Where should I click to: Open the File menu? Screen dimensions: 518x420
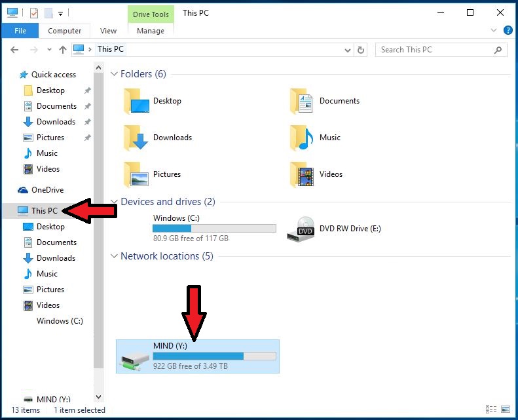[x=20, y=31]
